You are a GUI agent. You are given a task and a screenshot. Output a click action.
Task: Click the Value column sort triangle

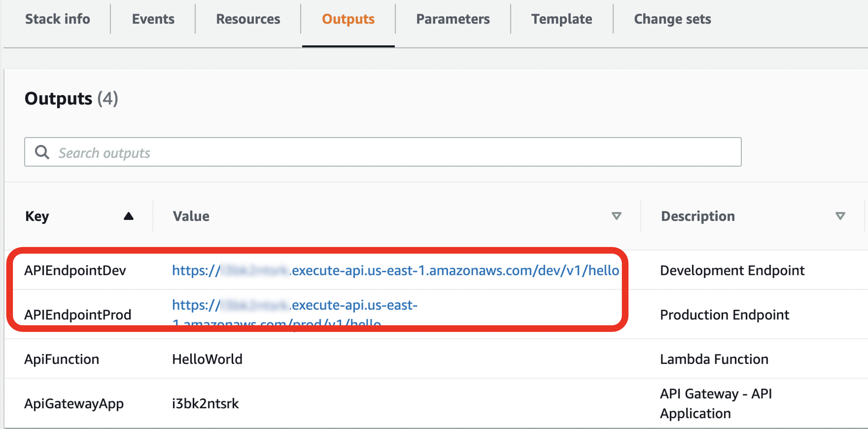(x=616, y=216)
